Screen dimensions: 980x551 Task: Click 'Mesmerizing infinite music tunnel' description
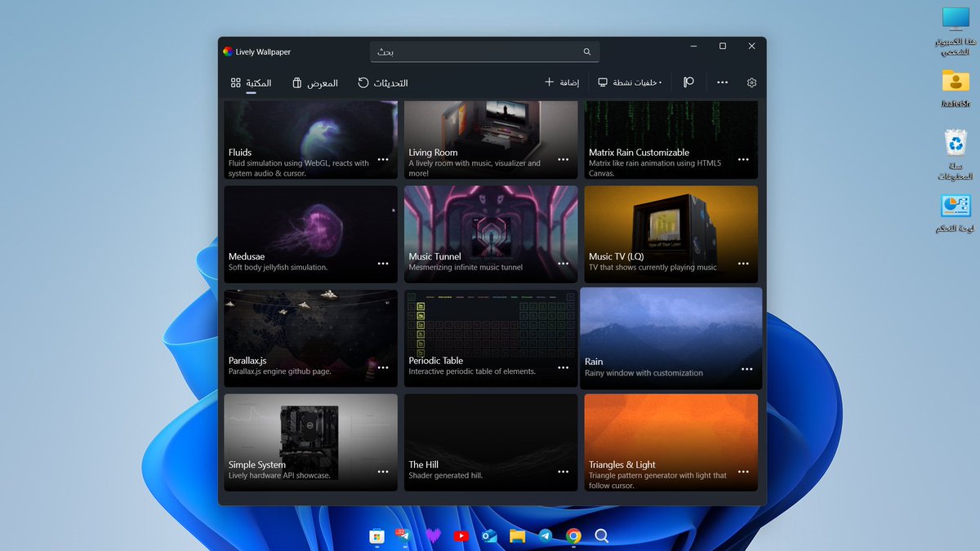[465, 268]
